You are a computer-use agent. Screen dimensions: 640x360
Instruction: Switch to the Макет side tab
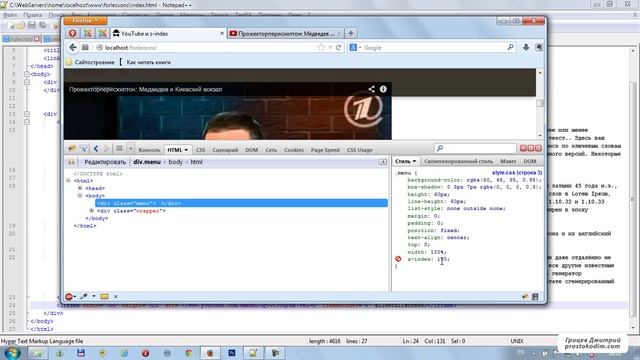point(508,161)
